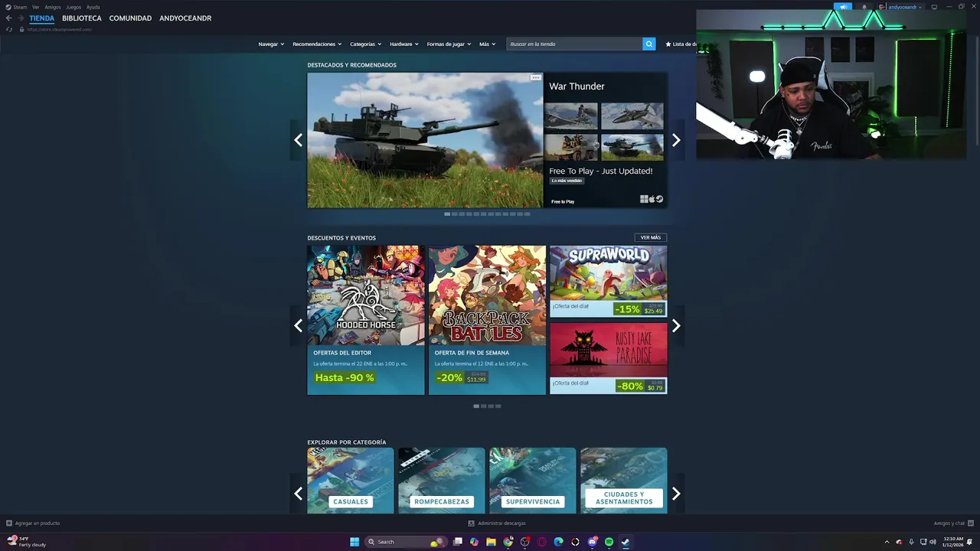
Task: Open Lista de deseos link
Action: tap(681, 44)
